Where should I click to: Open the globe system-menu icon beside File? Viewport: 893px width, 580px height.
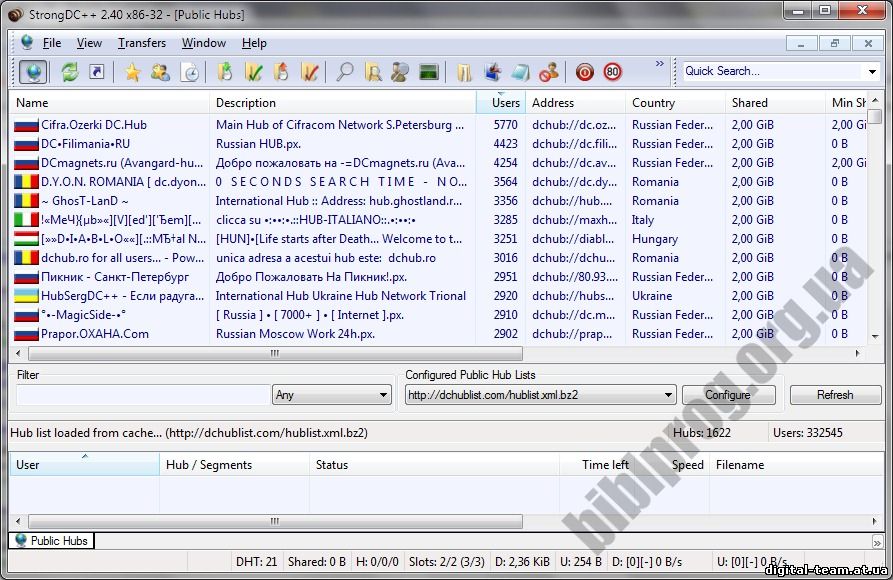point(26,43)
